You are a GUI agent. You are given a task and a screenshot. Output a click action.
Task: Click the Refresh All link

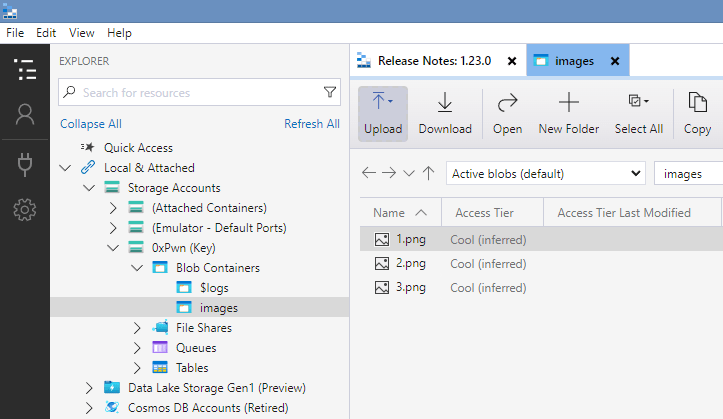pyautogui.click(x=311, y=124)
